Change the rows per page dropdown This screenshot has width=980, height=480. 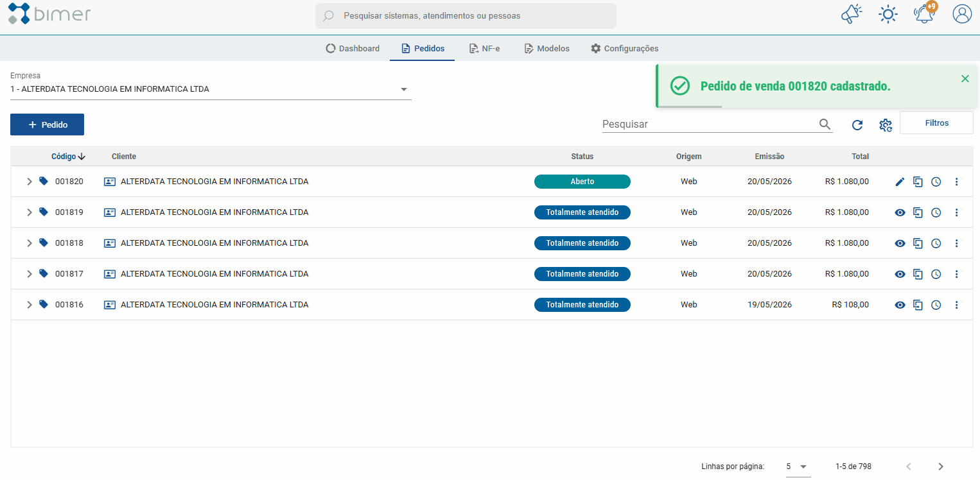click(797, 467)
